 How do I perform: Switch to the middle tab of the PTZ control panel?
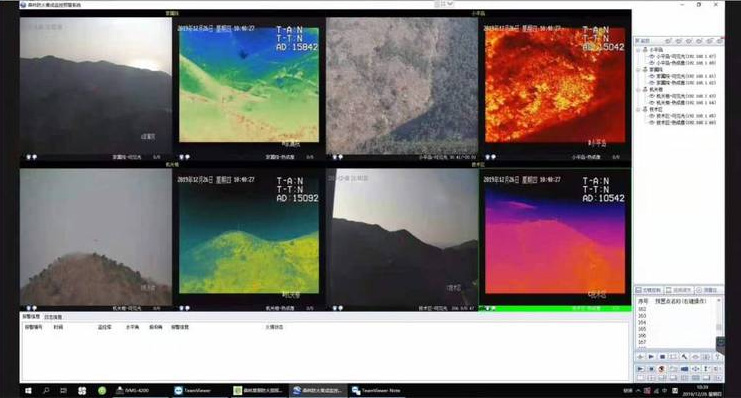tap(680, 290)
